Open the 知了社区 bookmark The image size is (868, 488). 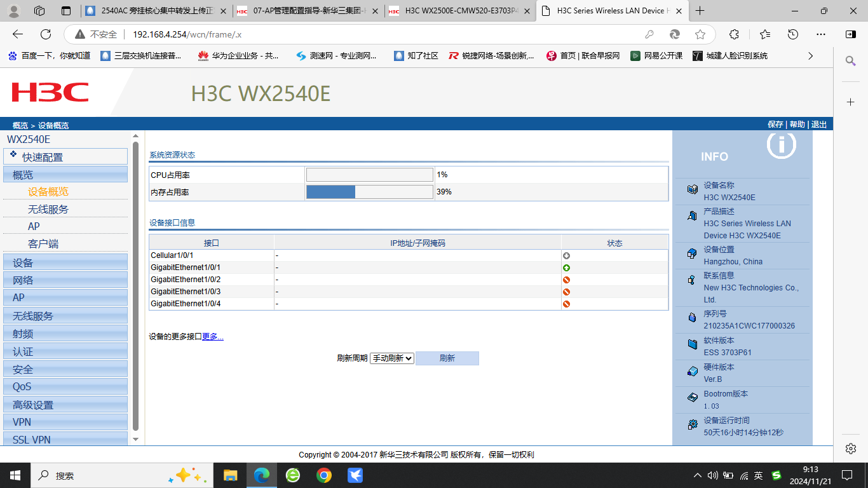(416, 56)
